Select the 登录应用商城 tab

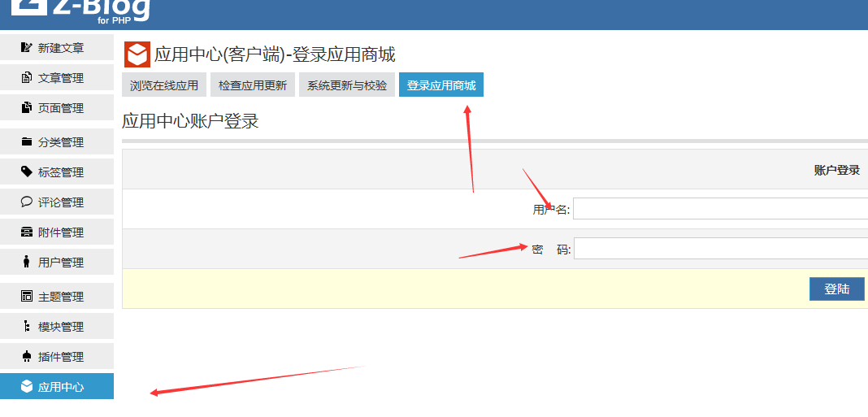point(441,85)
